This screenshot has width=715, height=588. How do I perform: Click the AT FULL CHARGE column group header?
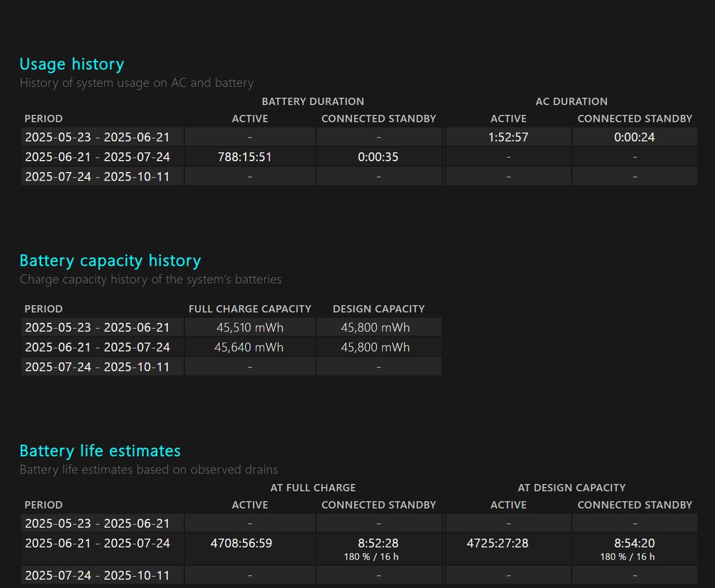click(313, 488)
